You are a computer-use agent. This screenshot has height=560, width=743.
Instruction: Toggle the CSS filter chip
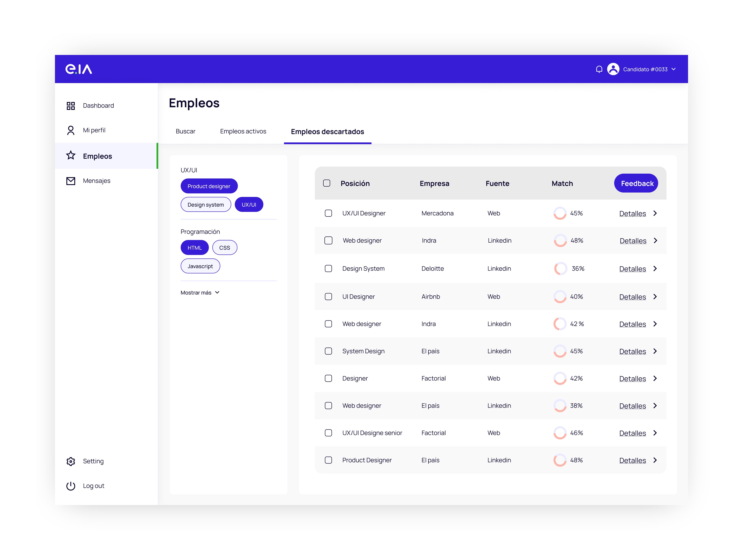225,247
